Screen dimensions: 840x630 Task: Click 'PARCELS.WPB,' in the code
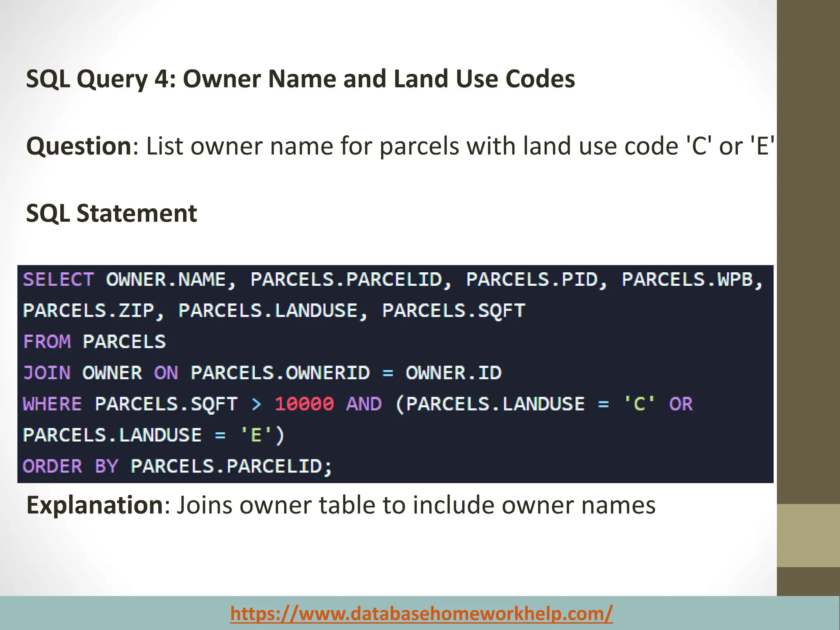692,280
